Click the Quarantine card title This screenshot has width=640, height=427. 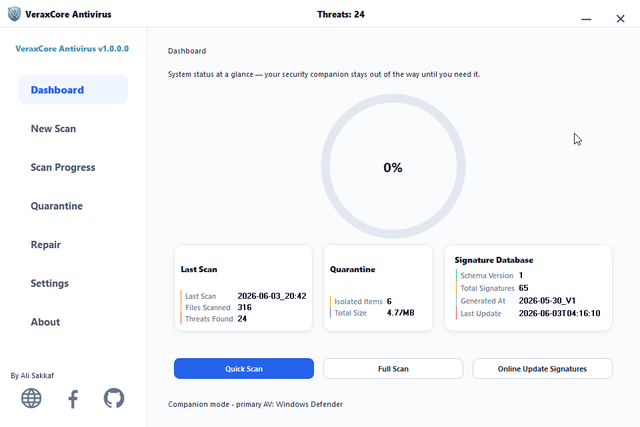[x=353, y=269]
